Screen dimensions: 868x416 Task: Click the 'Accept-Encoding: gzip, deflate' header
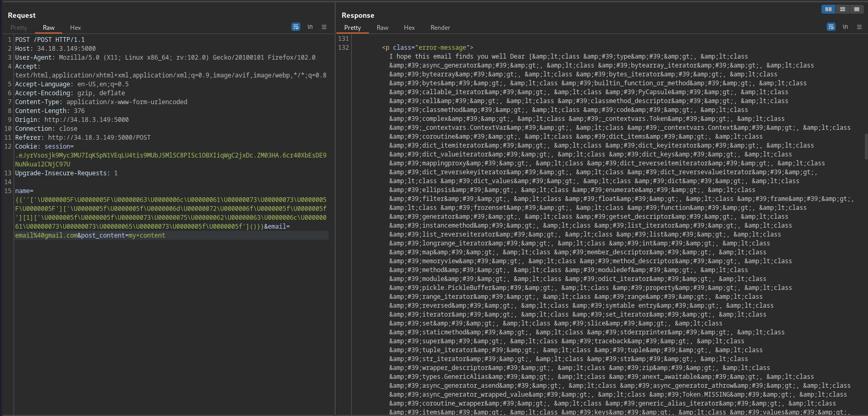coord(70,93)
